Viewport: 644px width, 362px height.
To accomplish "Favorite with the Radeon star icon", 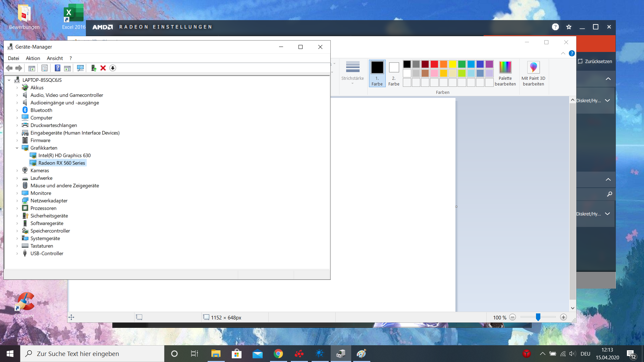I will coord(569,27).
